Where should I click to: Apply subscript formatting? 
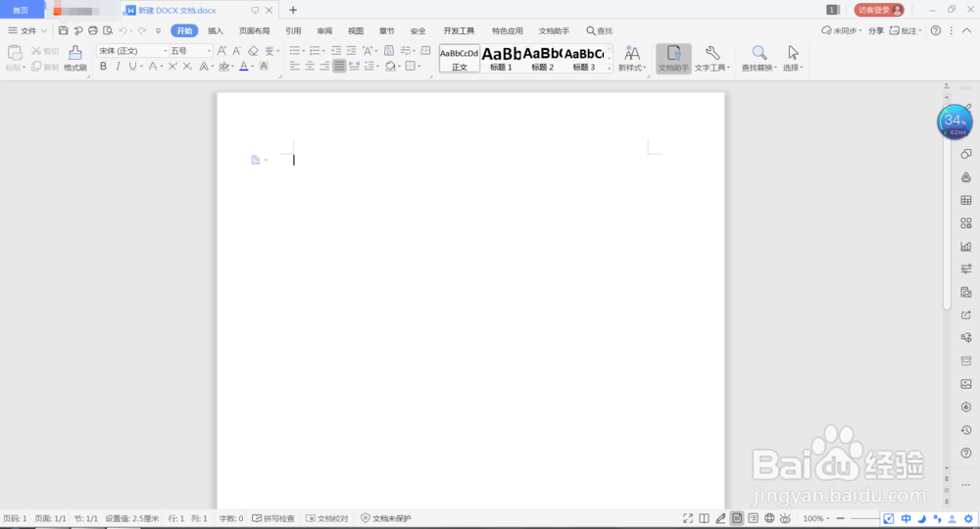pyautogui.click(x=187, y=67)
